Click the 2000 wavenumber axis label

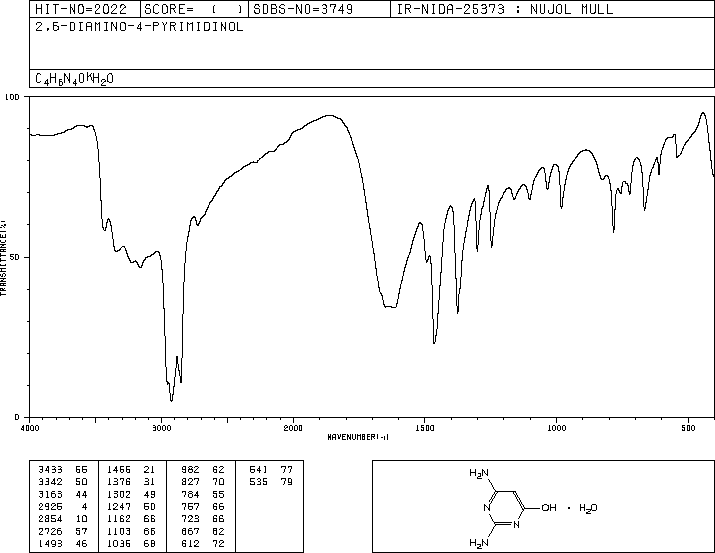click(x=293, y=428)
